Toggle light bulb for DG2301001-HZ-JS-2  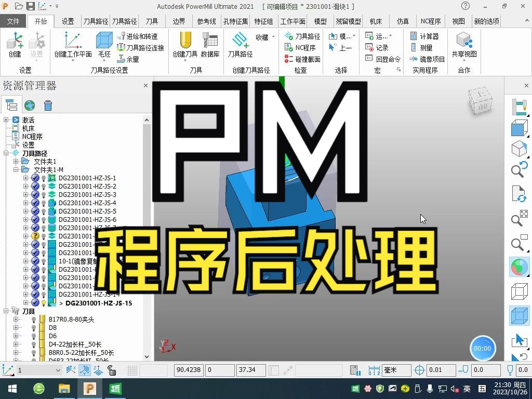(44, 187)
